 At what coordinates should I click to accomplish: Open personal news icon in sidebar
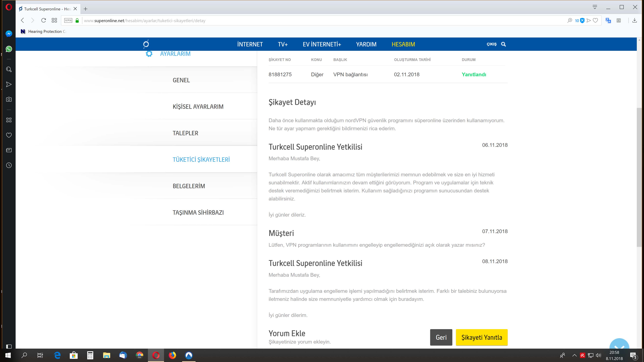point(9,150)
